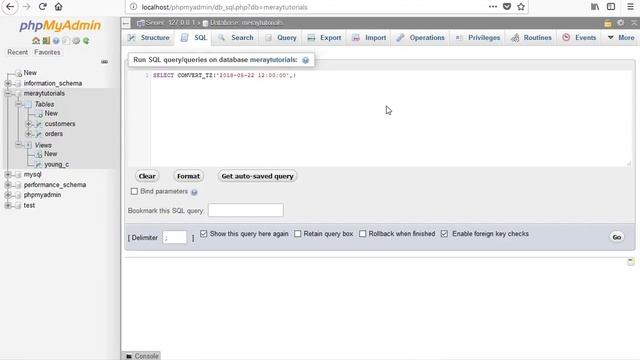Screen dimensions: 640x360
Task: Click the Recent link
Action: pyautogui.click(x=18, y=52)
